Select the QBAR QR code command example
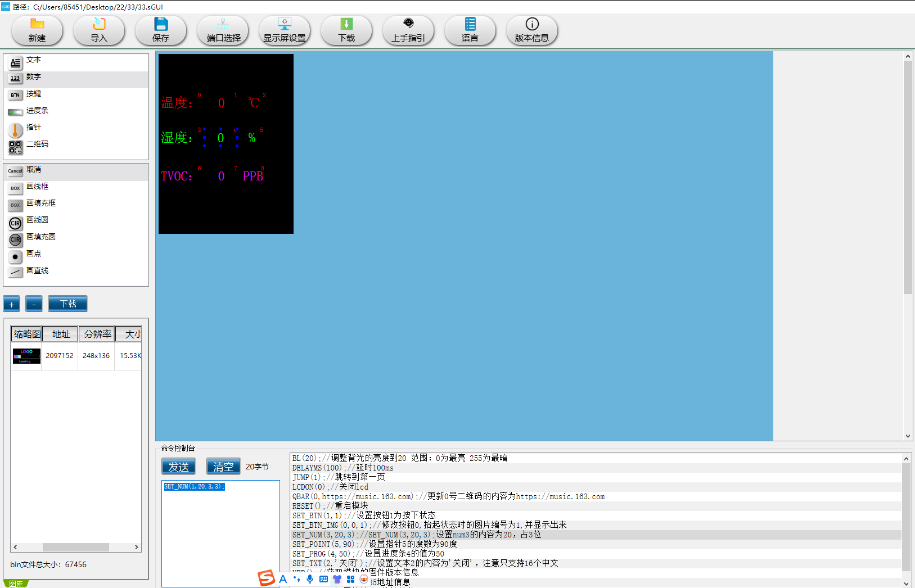 596,496
